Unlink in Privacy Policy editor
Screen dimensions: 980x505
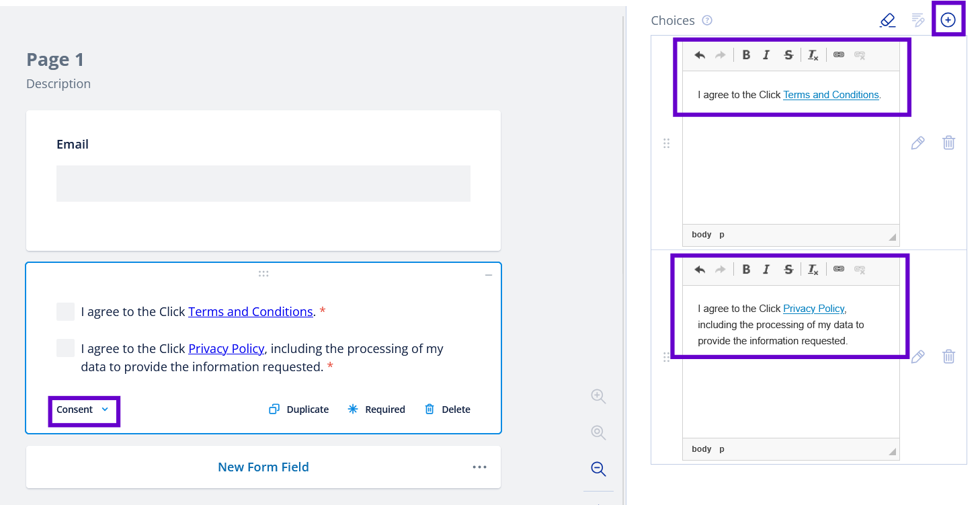click(860, 270)
